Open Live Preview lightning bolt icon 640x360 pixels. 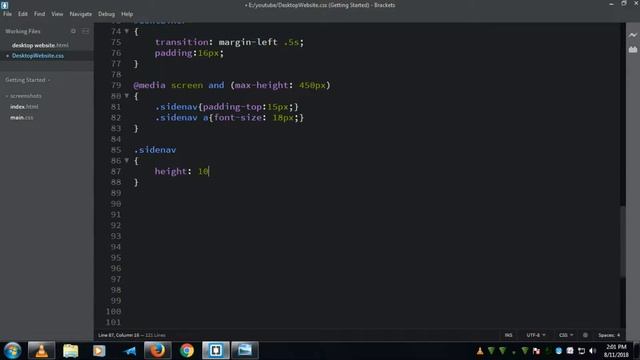coord(632,35)
